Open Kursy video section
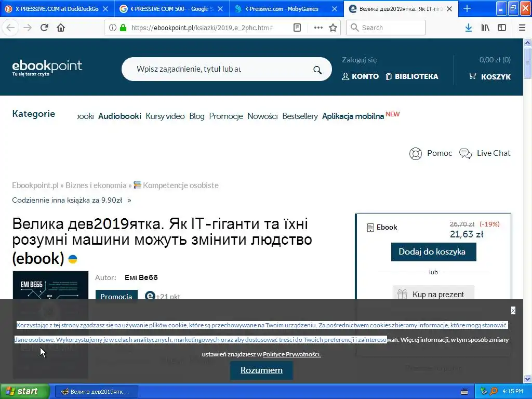Viewport: 532px width, 399px height. click(x=165, y=116)
